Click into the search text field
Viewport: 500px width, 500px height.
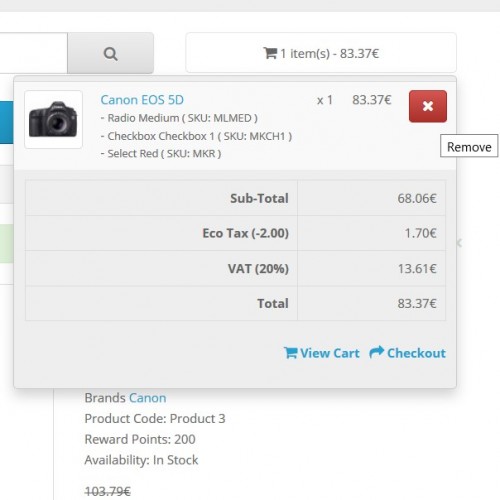(33, 53)
